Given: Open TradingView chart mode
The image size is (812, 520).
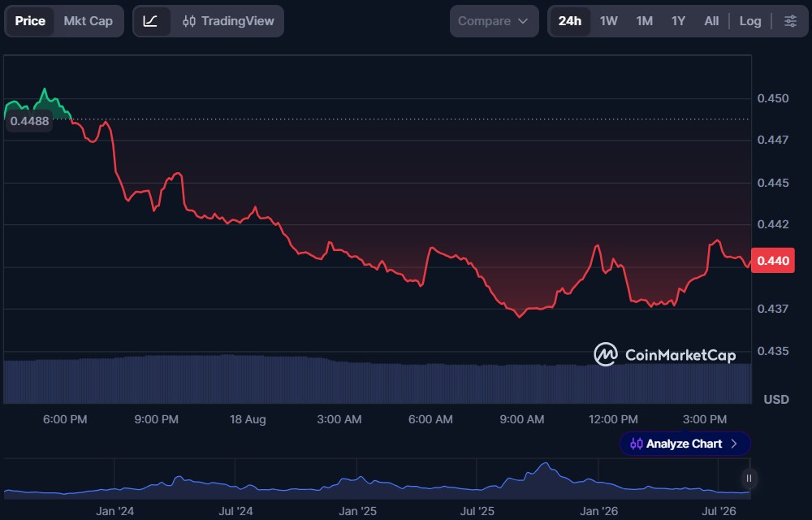Looking at the screenshot, I should click(x=228, y=21).
